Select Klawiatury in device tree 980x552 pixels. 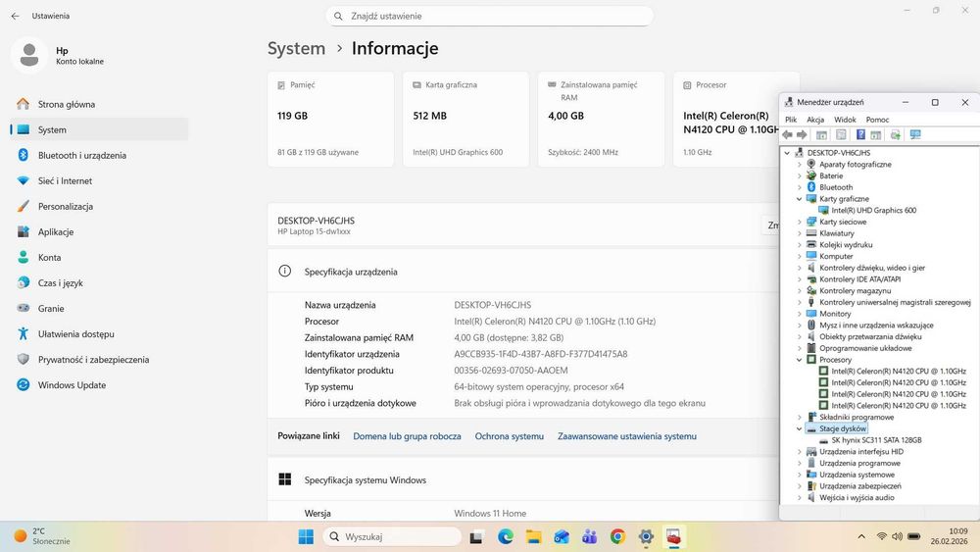836,233
